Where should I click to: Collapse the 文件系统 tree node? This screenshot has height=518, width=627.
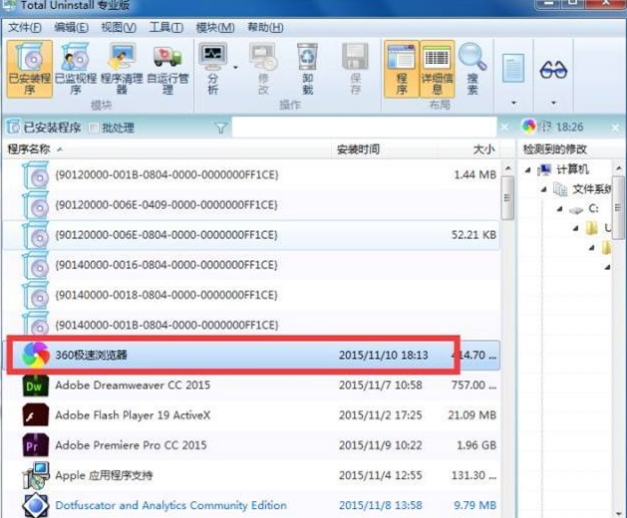point(544,189)
